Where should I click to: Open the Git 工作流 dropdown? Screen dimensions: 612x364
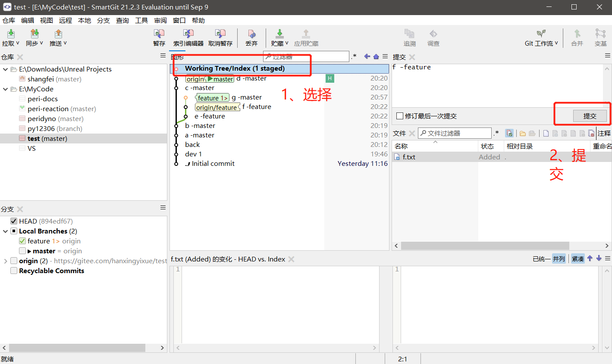[555, 43]
